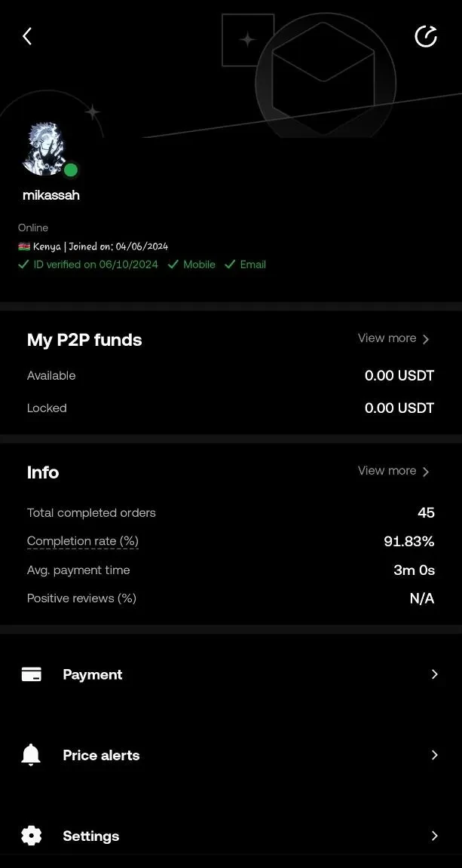
Task: Click the username mikassah
Action: coord(50,194)
